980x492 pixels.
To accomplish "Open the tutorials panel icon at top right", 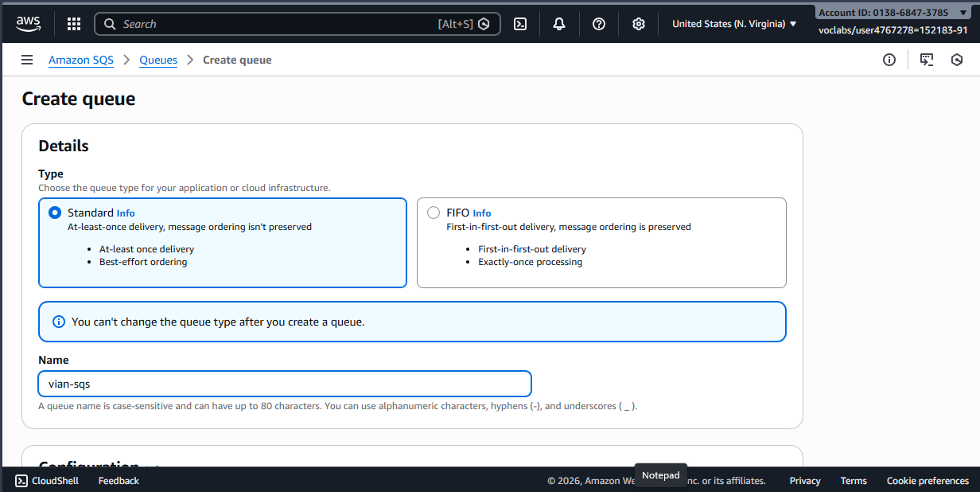I will pos(927,60).
